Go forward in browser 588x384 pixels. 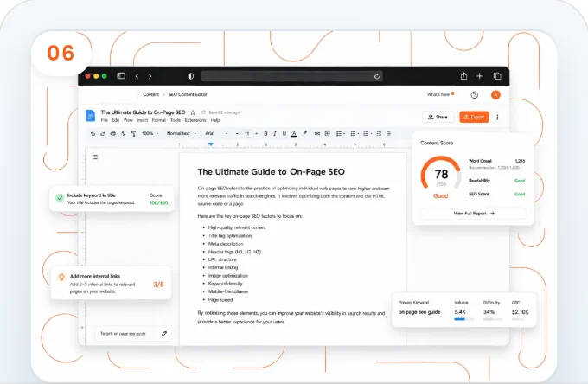click(x=150, y=76)
